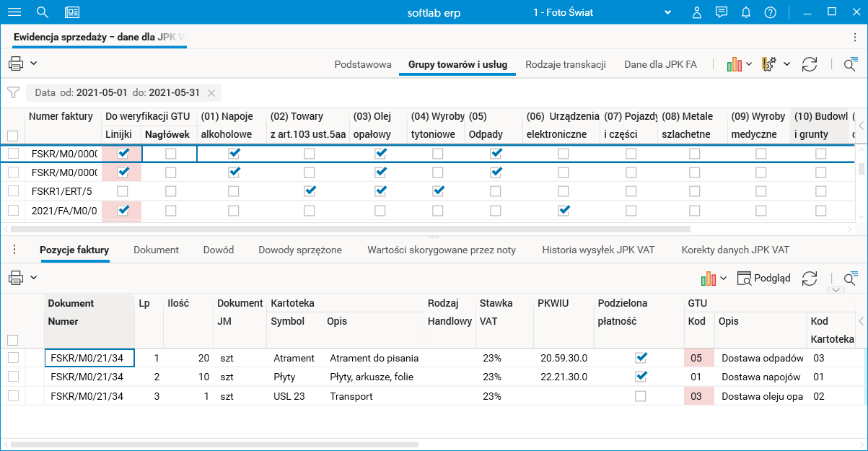Switch to Rodzaje transakcji tab

(565, 64)
